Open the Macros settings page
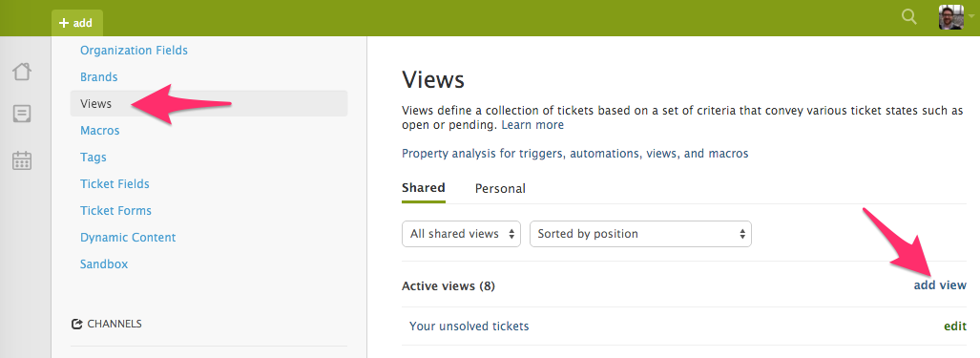The width and height of the screenshot is (980, 358). 100,131
